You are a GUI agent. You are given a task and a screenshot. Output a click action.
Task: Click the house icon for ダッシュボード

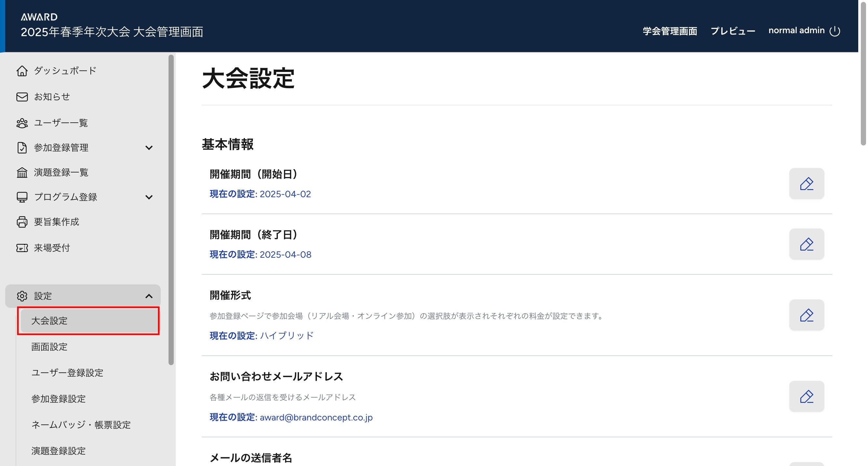[22, 71]
